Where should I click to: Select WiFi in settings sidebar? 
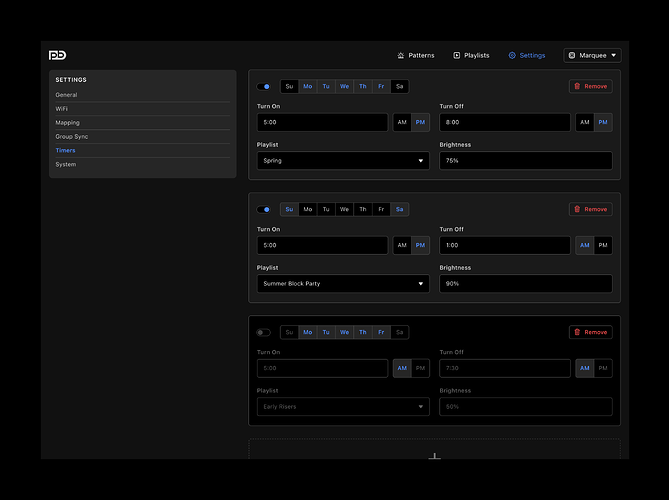(143, 109)
